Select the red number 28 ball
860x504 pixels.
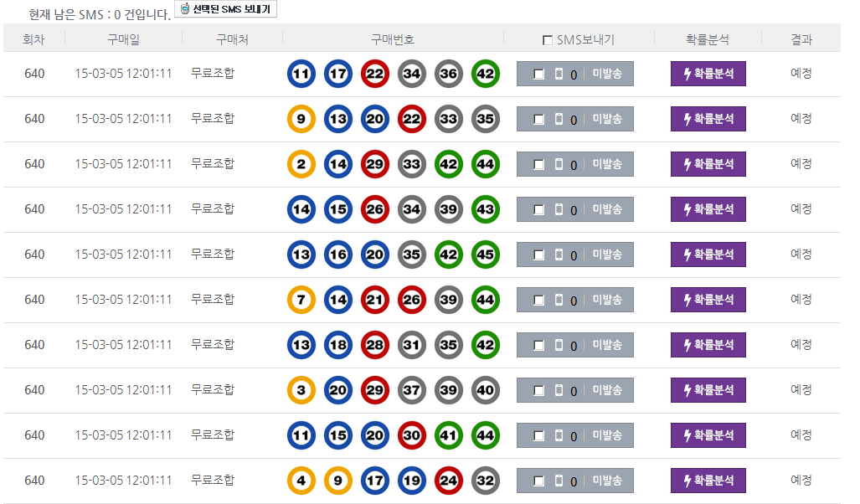click(375, 345)
